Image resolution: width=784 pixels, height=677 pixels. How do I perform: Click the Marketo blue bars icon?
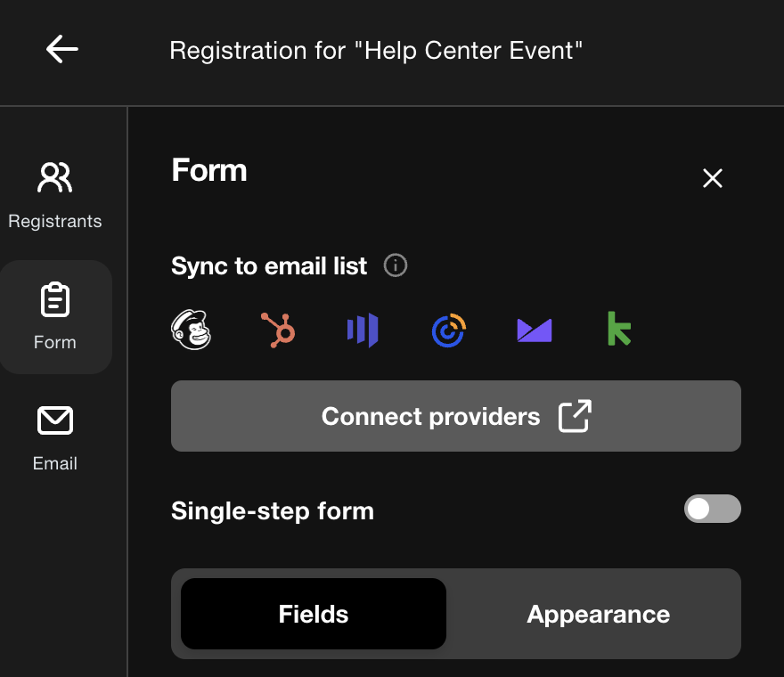click(362, 330)
